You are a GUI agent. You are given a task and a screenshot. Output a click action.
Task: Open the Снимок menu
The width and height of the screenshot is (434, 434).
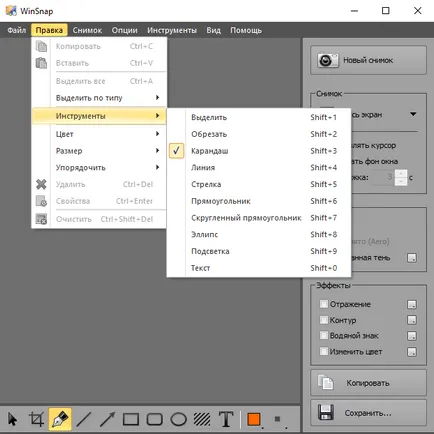(87, 30)
